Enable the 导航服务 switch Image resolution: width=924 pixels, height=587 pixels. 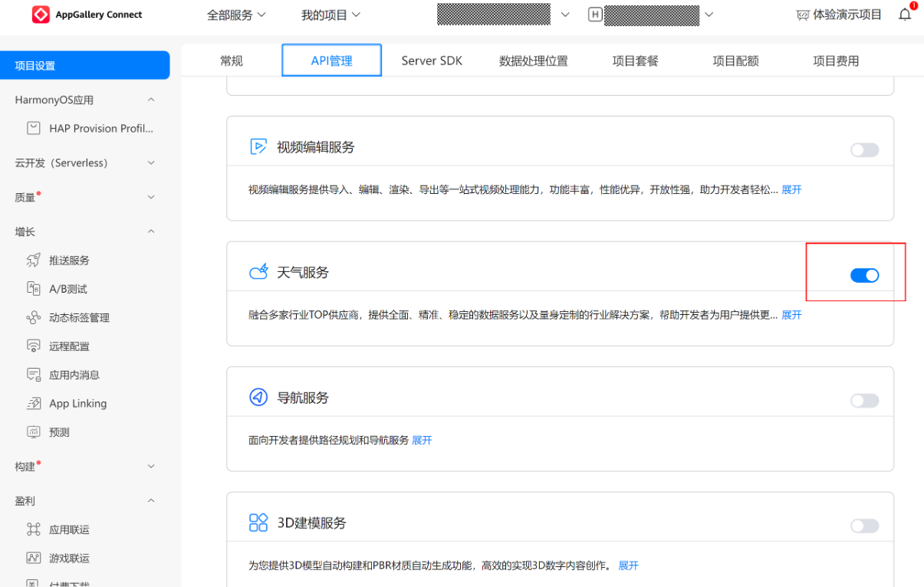tap(864, 401)
